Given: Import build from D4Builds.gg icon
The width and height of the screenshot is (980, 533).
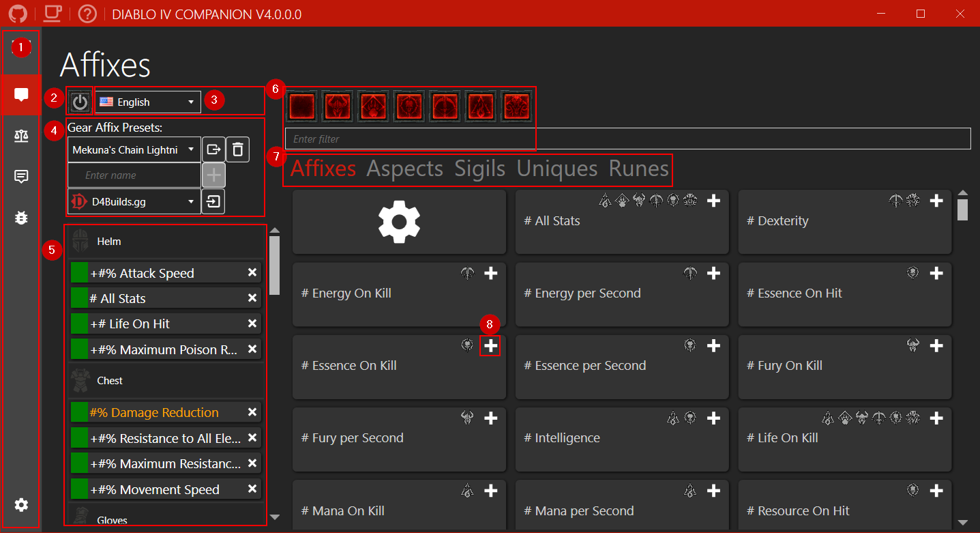Looking at the screenshot, I should [x=214, y=202].
